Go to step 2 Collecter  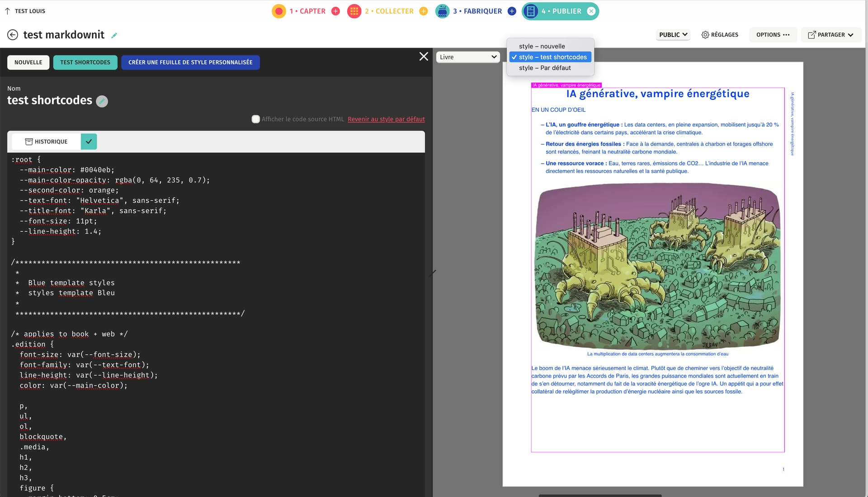tap(389, 11)
